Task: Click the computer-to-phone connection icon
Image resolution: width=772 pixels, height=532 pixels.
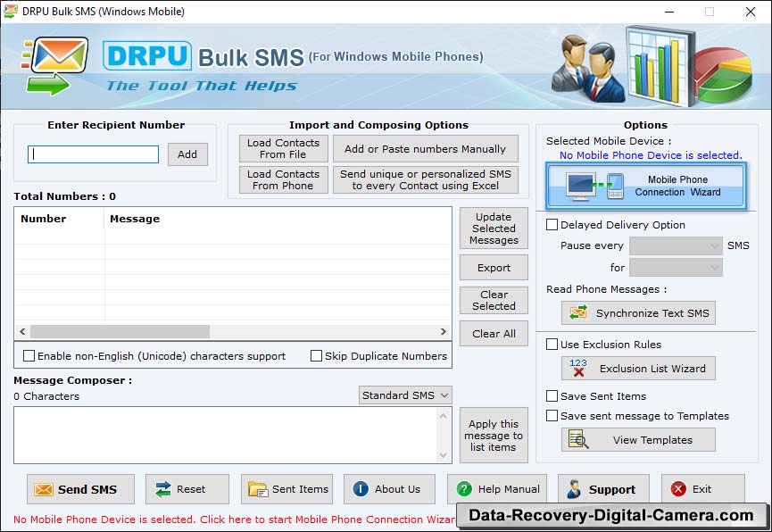Action: [x=595, y=186]
